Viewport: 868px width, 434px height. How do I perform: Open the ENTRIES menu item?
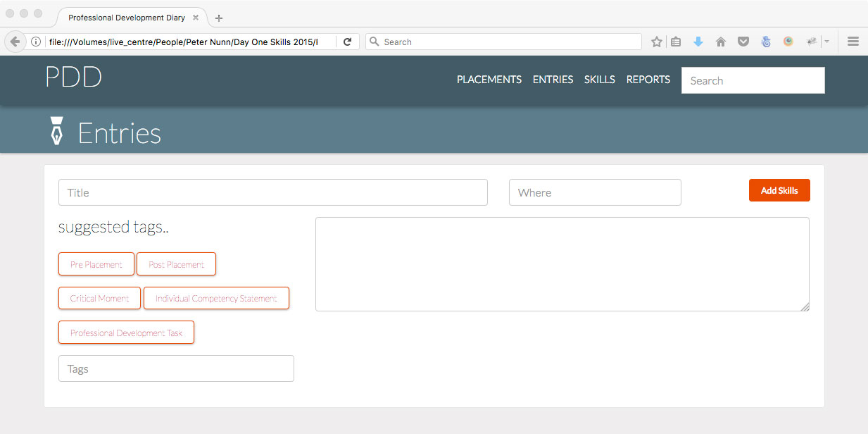tap(553, 80)
